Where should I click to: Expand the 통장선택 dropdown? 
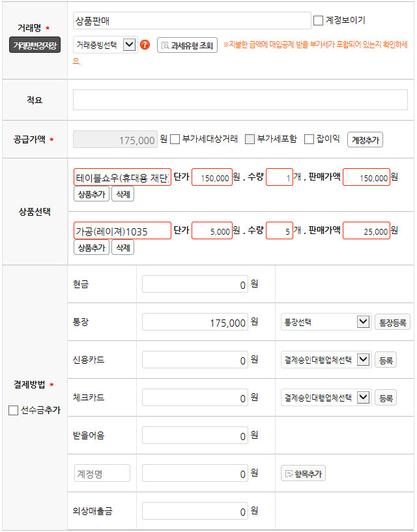point(325,322)
